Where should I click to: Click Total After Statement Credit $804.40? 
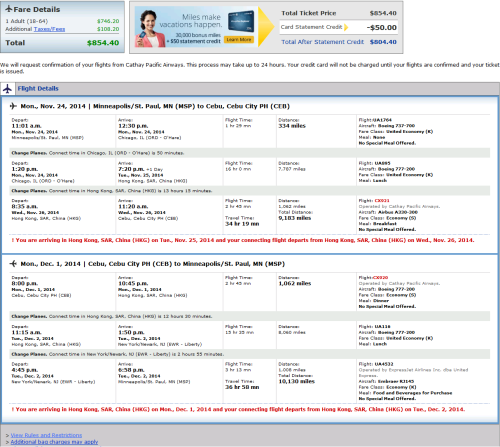coord(339,42)
